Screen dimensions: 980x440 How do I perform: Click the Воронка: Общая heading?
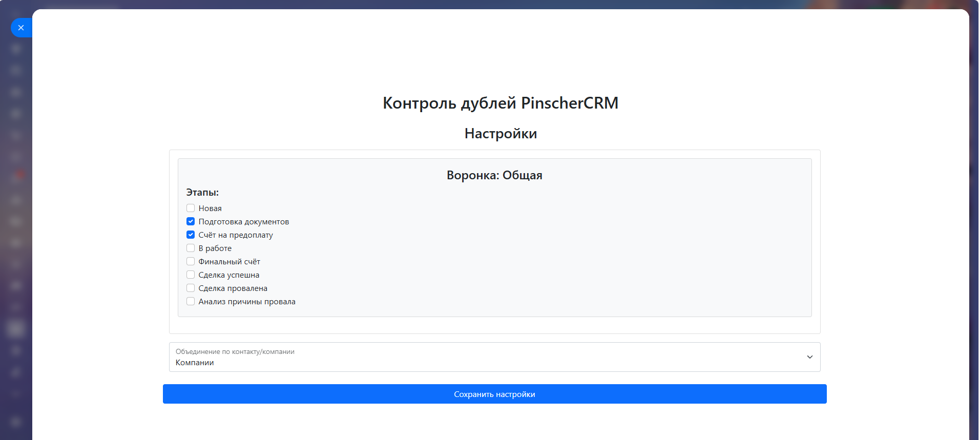[x=494, y=175]
